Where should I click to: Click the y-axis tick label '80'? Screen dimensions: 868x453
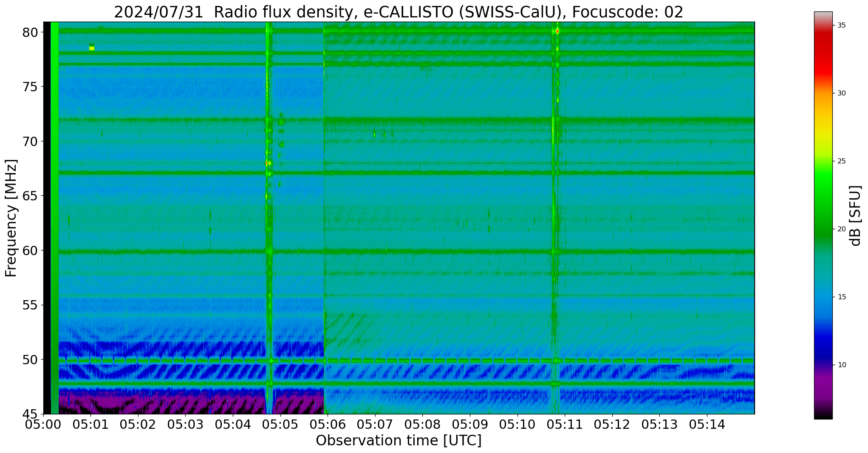pos(30,32)
